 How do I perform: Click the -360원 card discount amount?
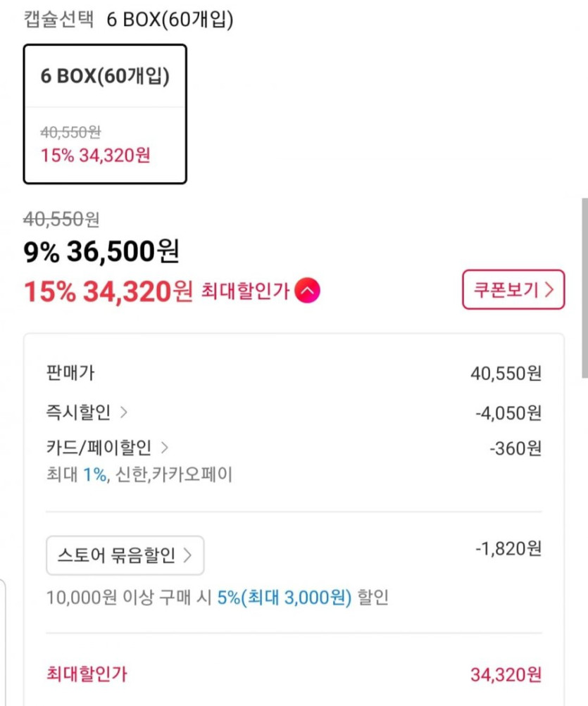pos(515,448)
